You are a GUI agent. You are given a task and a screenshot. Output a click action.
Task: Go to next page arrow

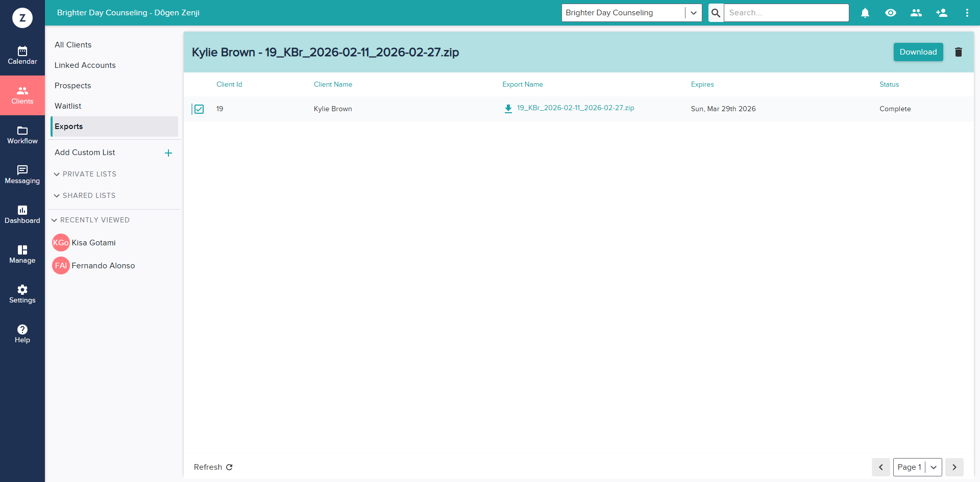point(954,467)
